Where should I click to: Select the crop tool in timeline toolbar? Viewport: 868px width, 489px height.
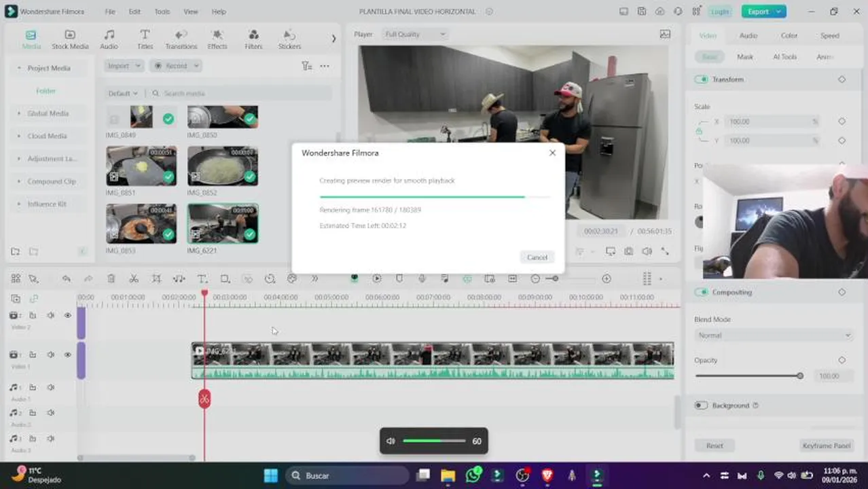click(156, 278)
